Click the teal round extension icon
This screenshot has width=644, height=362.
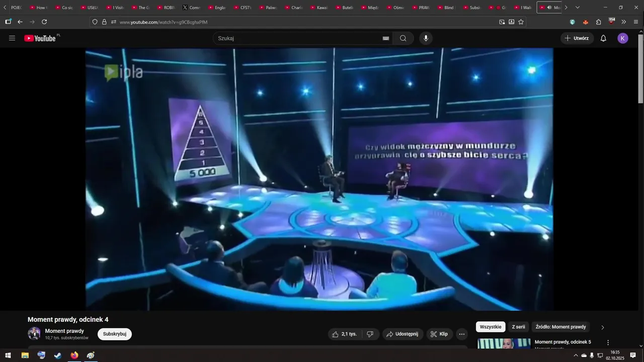pyautogui.click(x=573, y=22)
